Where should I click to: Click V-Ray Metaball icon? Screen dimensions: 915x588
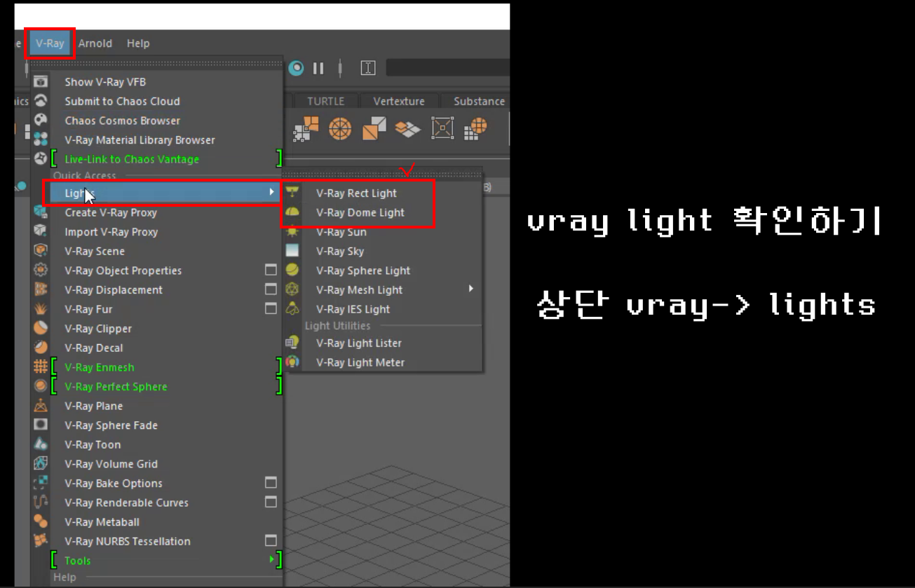[x=41, y=521]
